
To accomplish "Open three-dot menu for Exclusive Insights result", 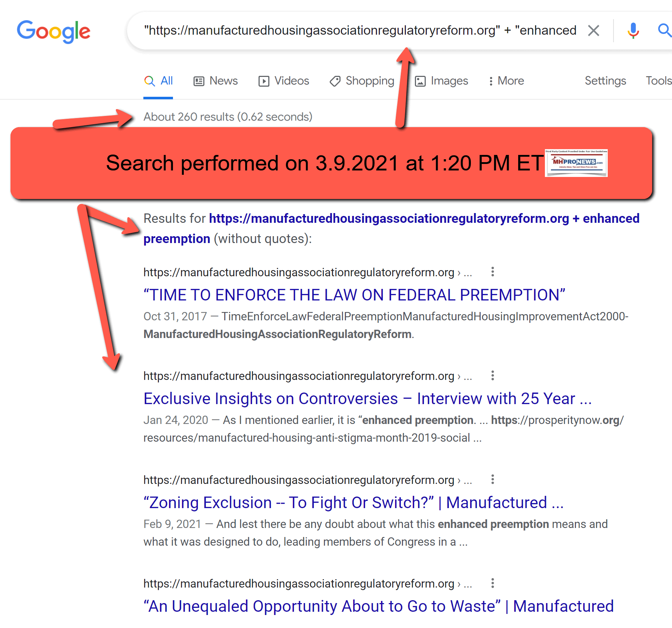I will click(x=493, y=376).
